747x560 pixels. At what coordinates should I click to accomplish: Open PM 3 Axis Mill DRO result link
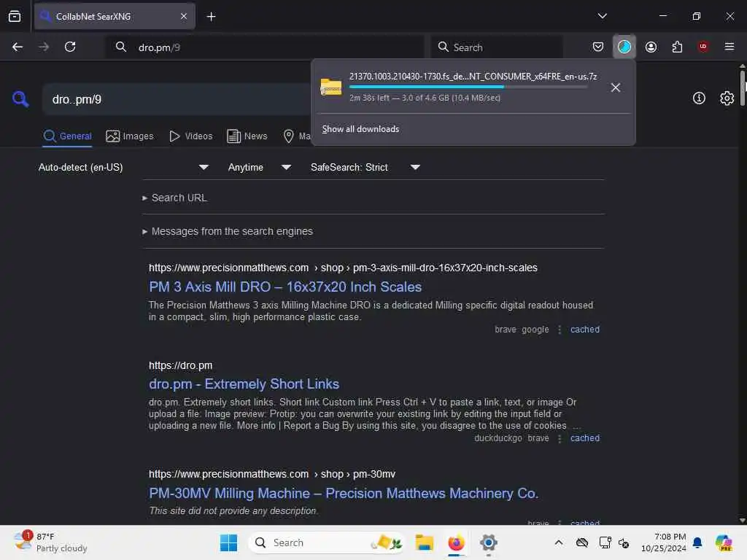285,287
